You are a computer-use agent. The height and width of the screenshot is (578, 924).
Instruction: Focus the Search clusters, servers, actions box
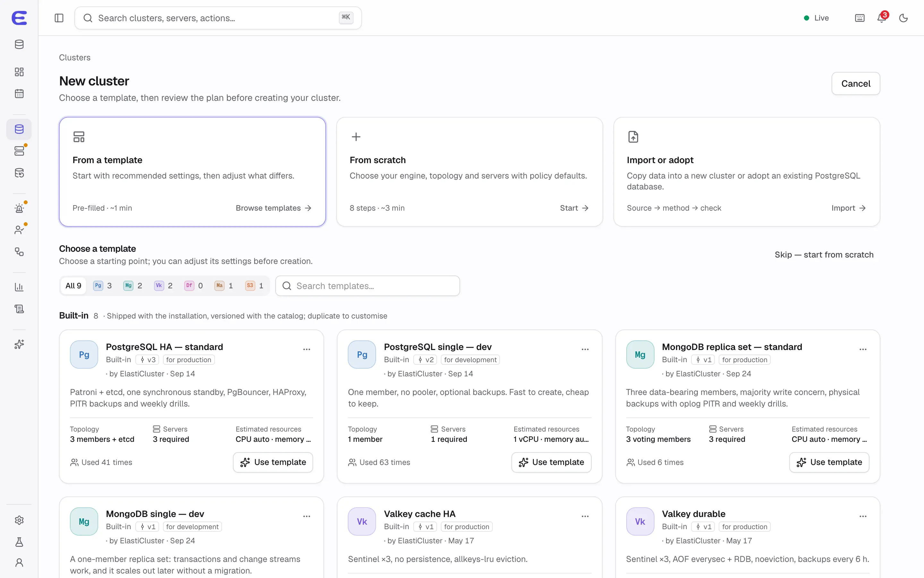[218, 18]
